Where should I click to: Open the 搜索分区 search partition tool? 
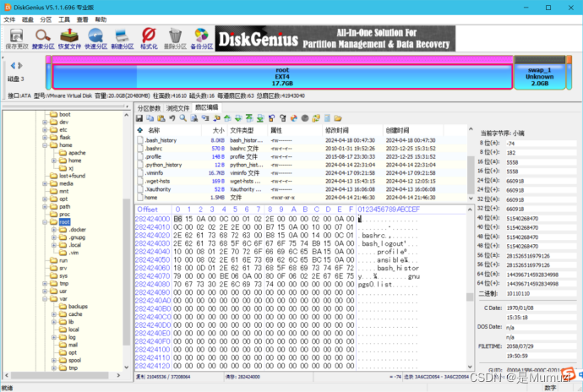(43, 39)
